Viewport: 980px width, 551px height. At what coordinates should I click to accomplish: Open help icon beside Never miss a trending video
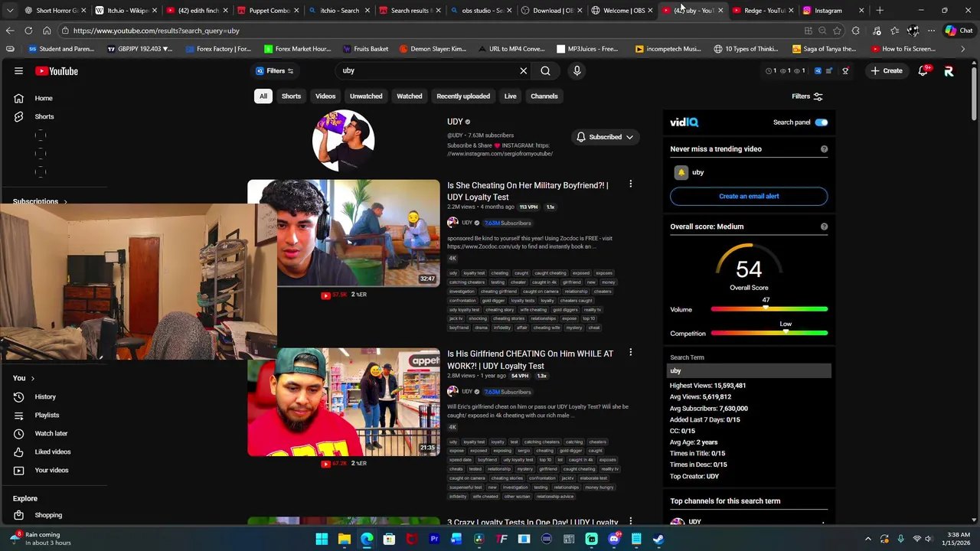coord(824,149)
